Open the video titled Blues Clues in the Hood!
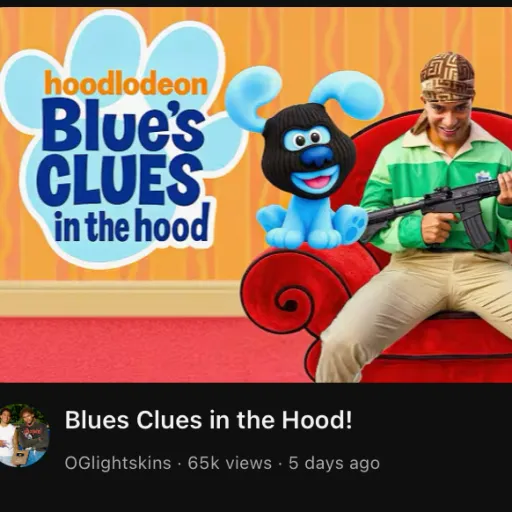 208,420
